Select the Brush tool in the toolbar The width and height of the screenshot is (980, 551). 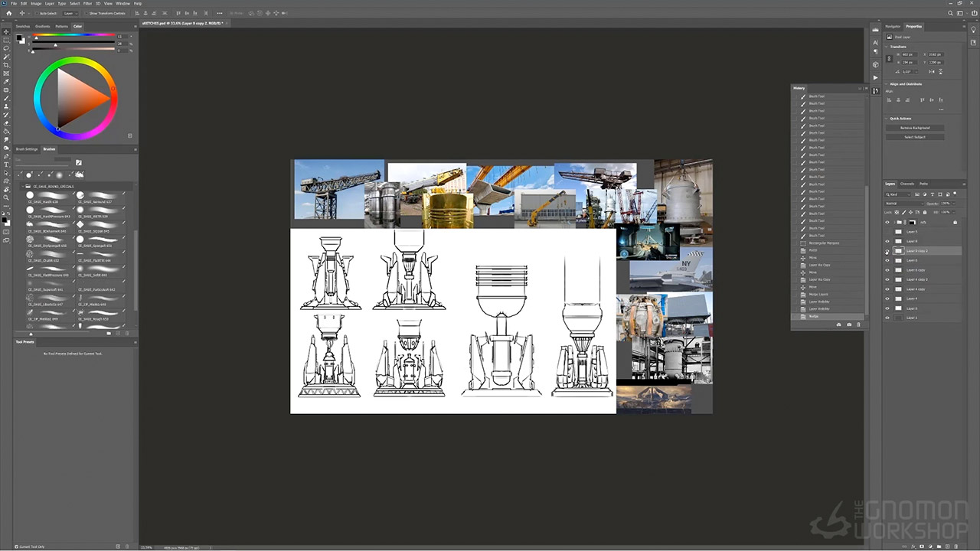point(6,98)
